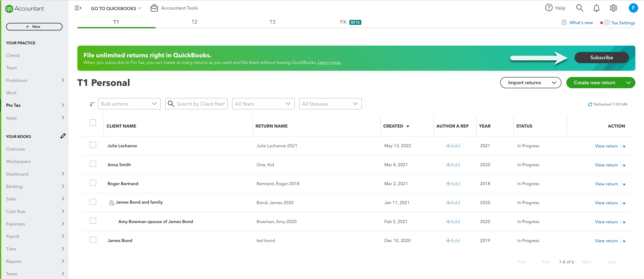
Task: Open the All Years filter dropdown
Action: pyautogui.click(x=263, y=104)
